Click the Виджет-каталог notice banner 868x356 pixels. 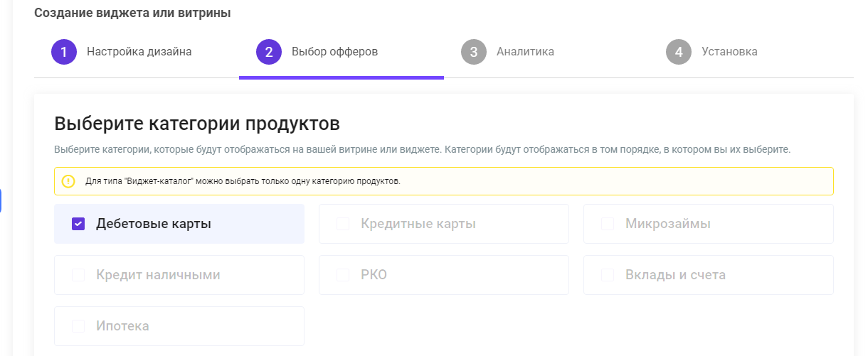pos(444,181)
